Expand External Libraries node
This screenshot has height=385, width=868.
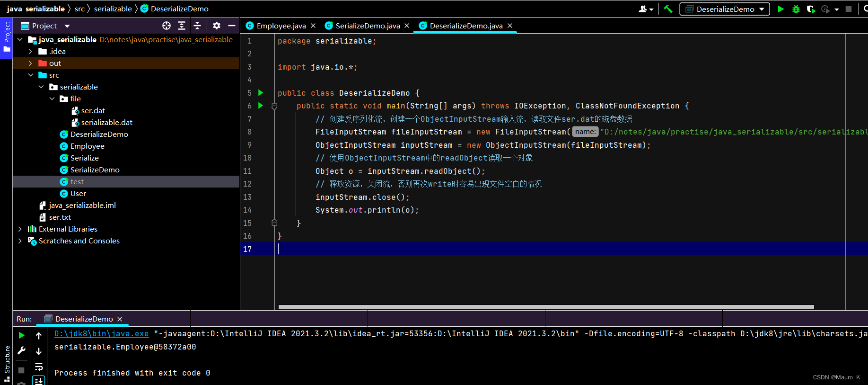[20, 229]
